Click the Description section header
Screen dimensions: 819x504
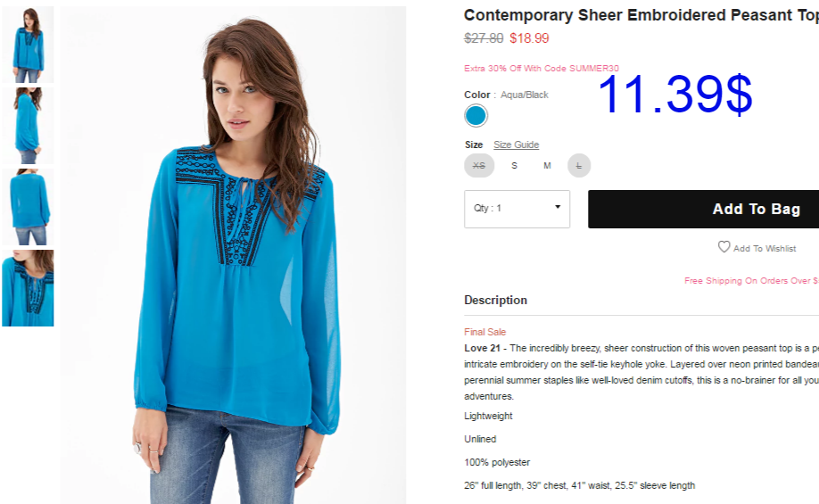pyautogui.click(x=496, y=301)
